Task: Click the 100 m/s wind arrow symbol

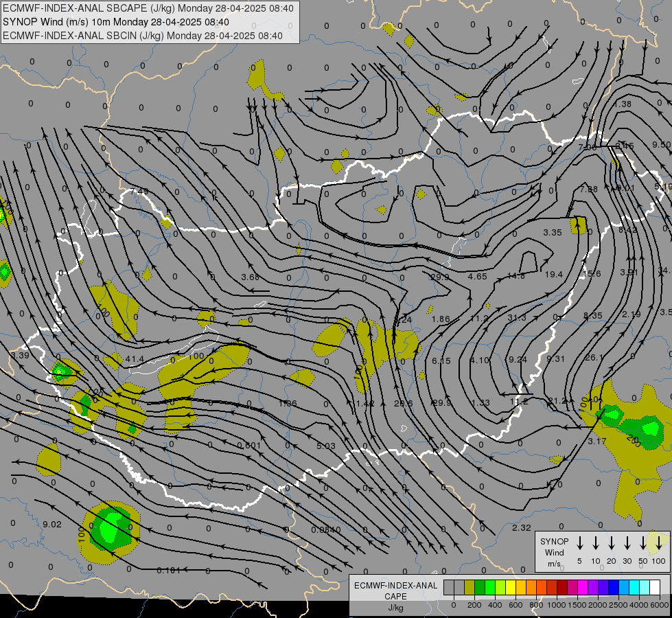Action: [x=659, y=542]
